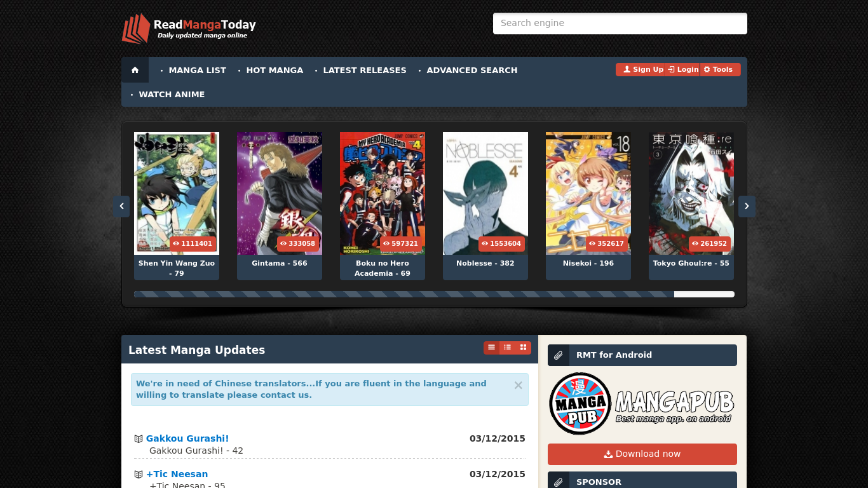The image size is (868, 488).
Task: Open chapter Gakkou Gurashi! - 42
Action: point(196,451)
